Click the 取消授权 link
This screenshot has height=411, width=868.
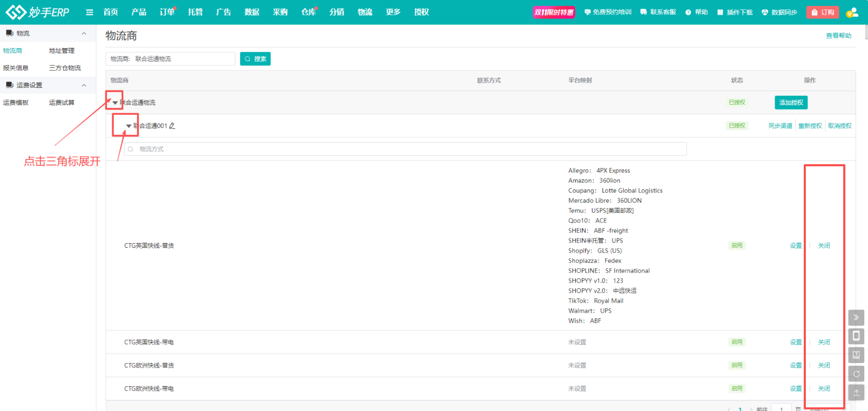(x=840, y=126)
